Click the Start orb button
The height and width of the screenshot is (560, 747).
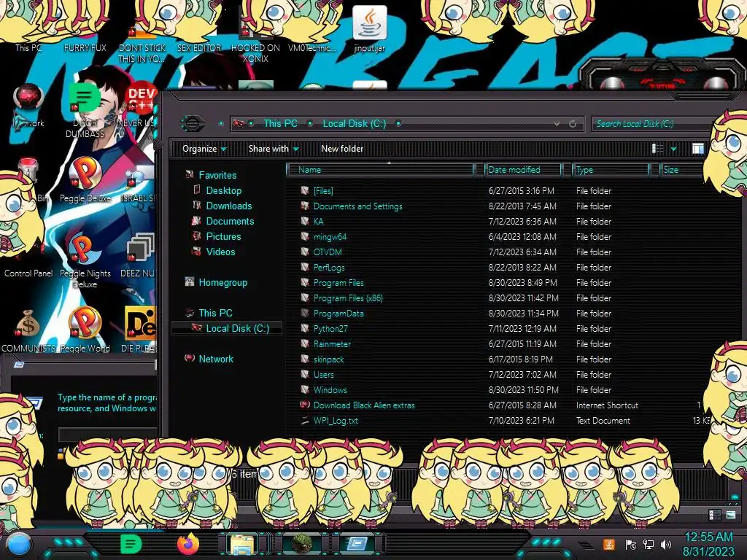pos(18,545)
